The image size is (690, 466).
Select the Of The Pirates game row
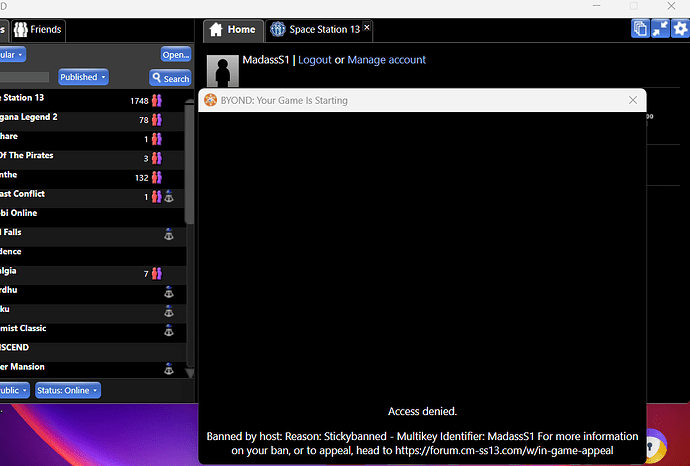point(92,158)
